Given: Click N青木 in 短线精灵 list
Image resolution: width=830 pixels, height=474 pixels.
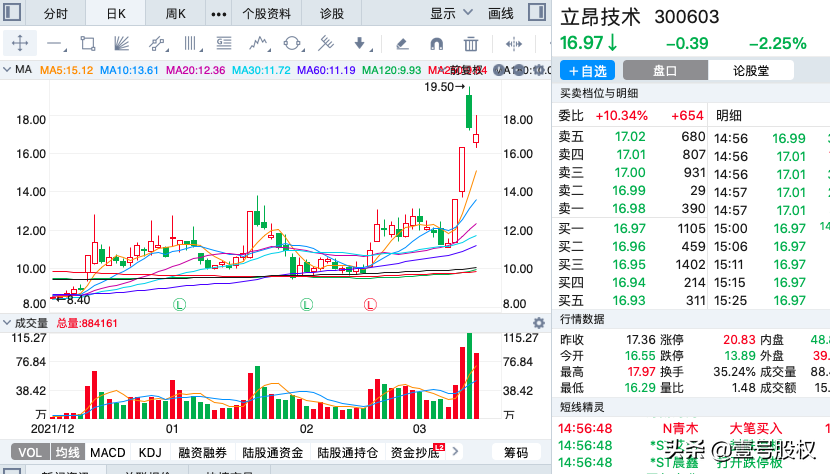Looking at the screenshot, I should [680, 428].
